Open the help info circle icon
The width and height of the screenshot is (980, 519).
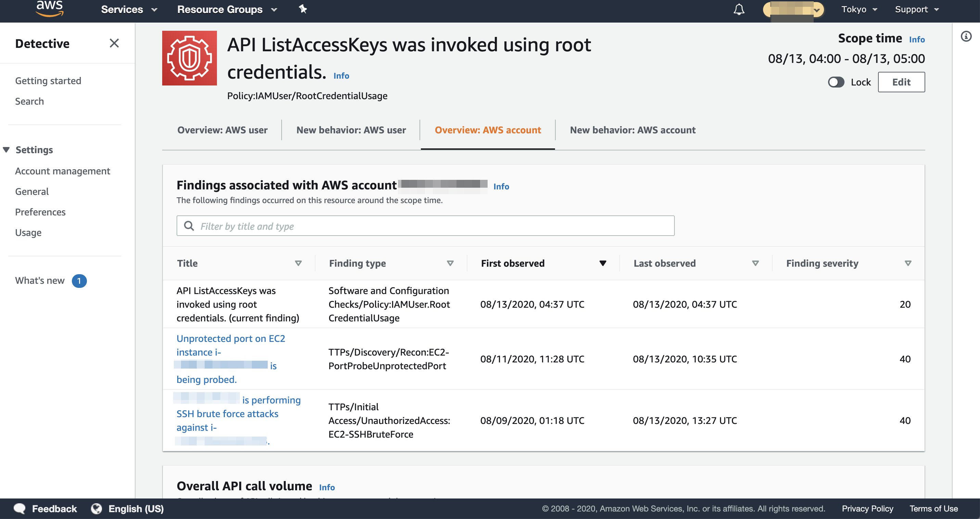[x=966, y=37]
